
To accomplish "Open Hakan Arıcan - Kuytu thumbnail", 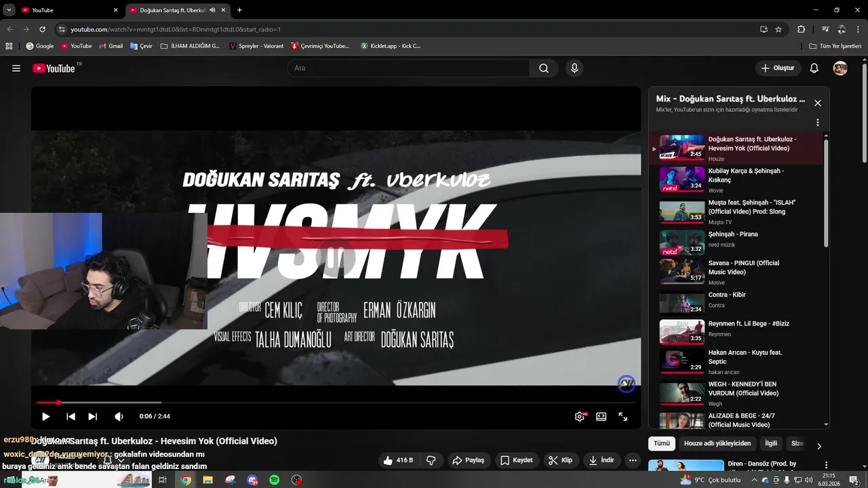I will point(682,361).
